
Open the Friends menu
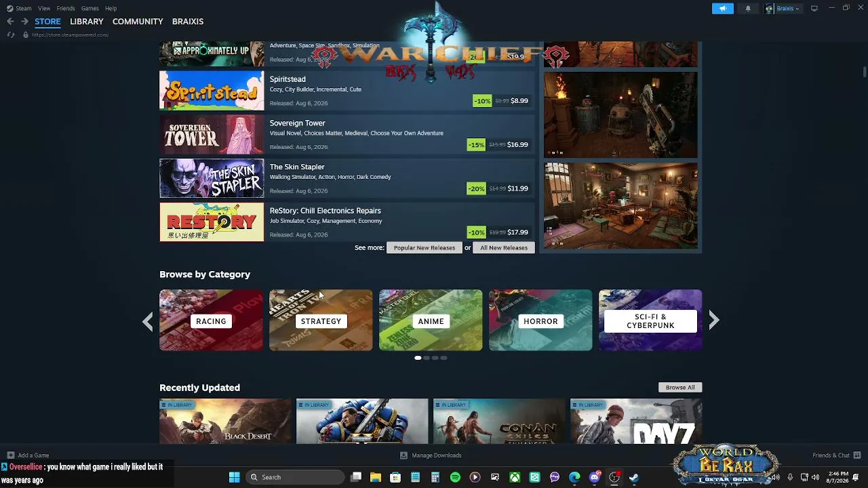[x=66, y=8]
